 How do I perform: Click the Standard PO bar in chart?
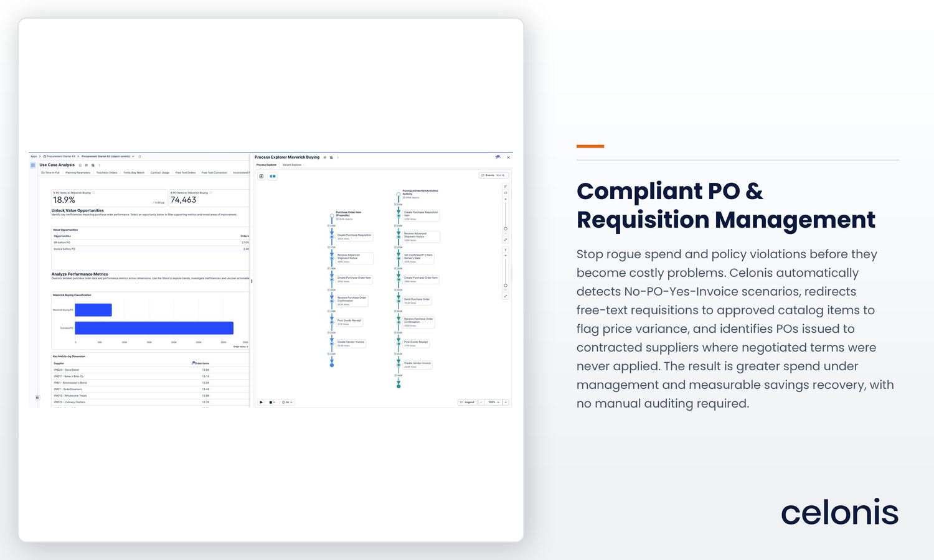coord(154,328)
